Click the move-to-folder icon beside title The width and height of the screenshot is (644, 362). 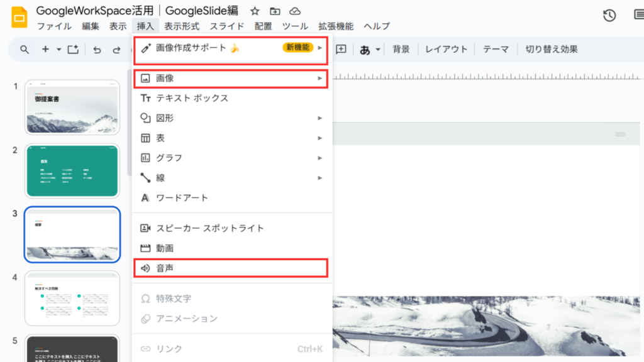[x=275, y=11]
